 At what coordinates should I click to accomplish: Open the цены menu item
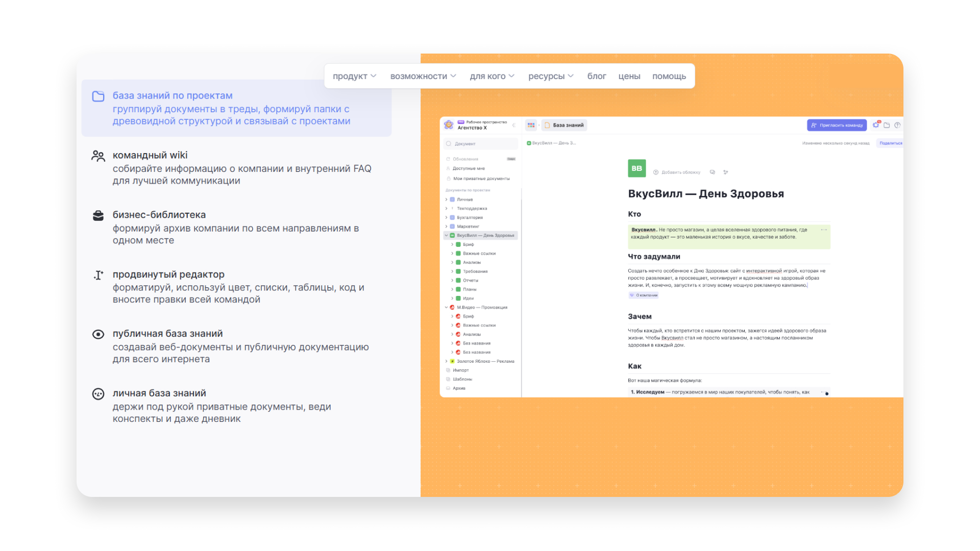click(x=629, y=76)
